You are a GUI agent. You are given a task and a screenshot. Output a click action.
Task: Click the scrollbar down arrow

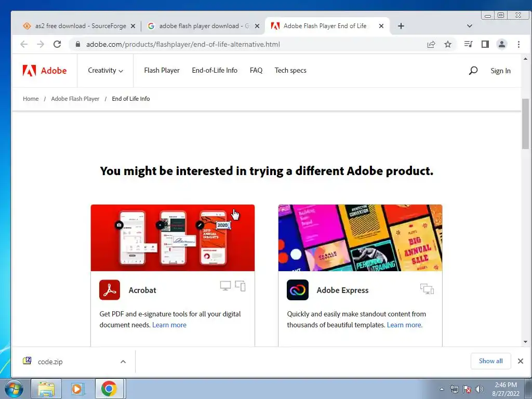pos(525,342)
